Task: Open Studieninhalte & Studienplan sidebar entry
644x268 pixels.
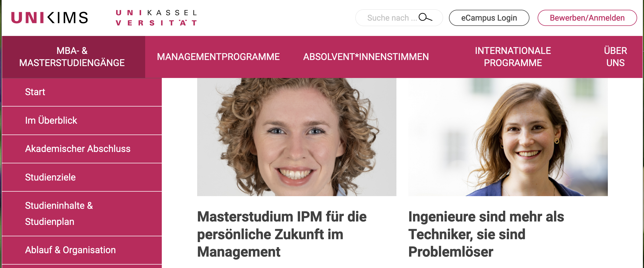Action: [x=82, y=214]
